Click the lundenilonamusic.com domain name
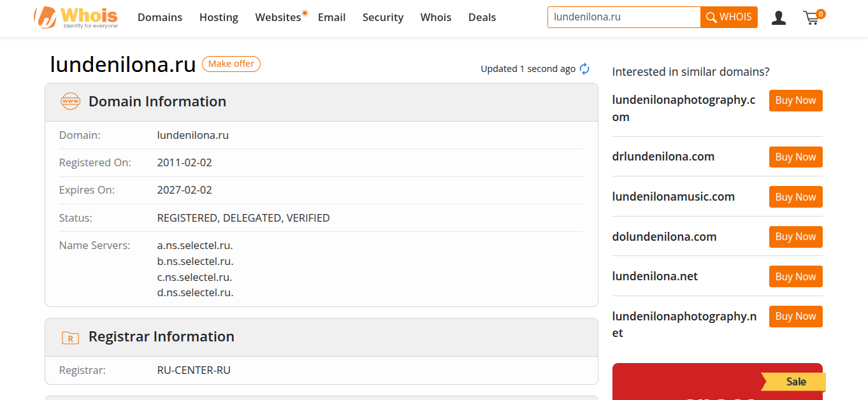The height and width of the screenshot is (400, 868). (x=674, y=197)
